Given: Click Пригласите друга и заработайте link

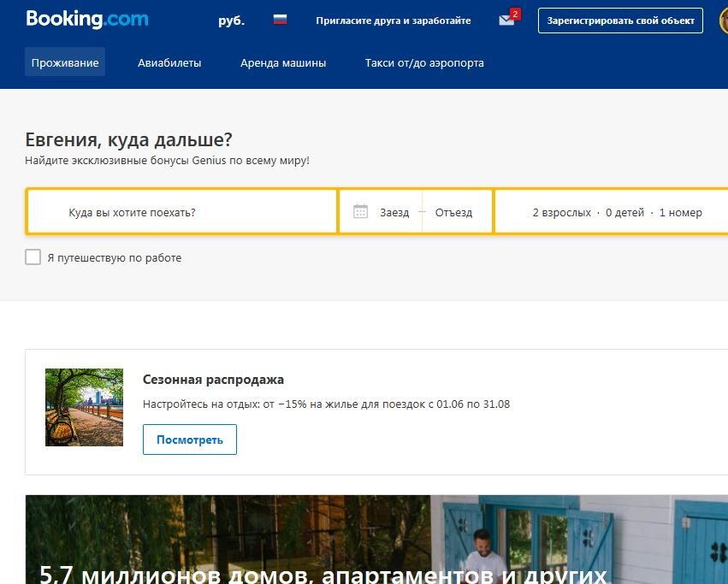Looking at the screenshot, I should pos(394,21).
